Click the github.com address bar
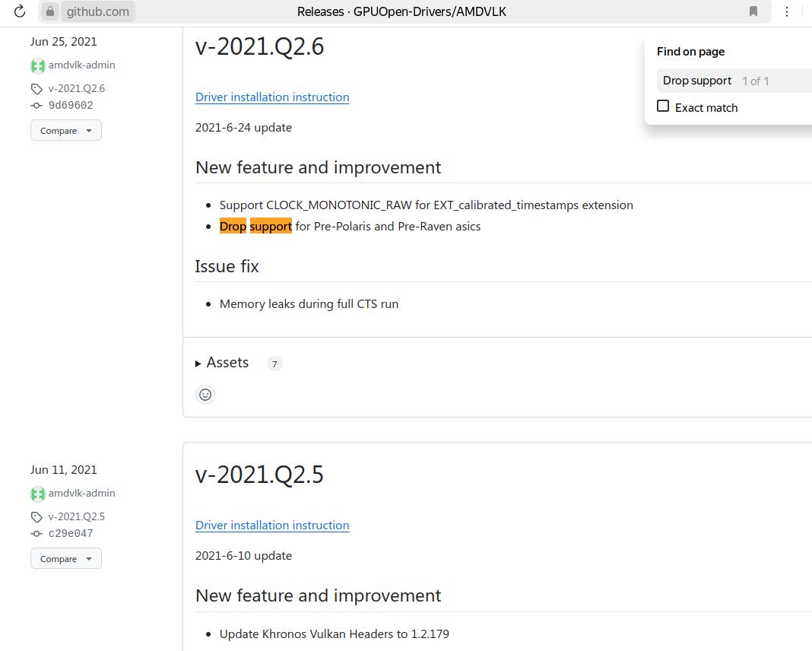Image resolution: width=812 pixels, height=651 pixels. coord(97,11)
